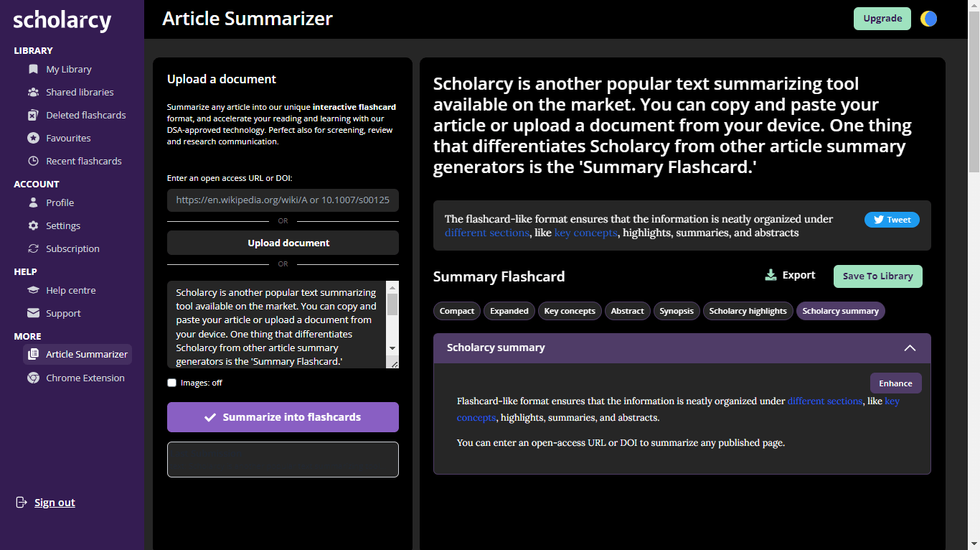
Task: Select the Compact flashcard tab
Action: click(457, 311)
